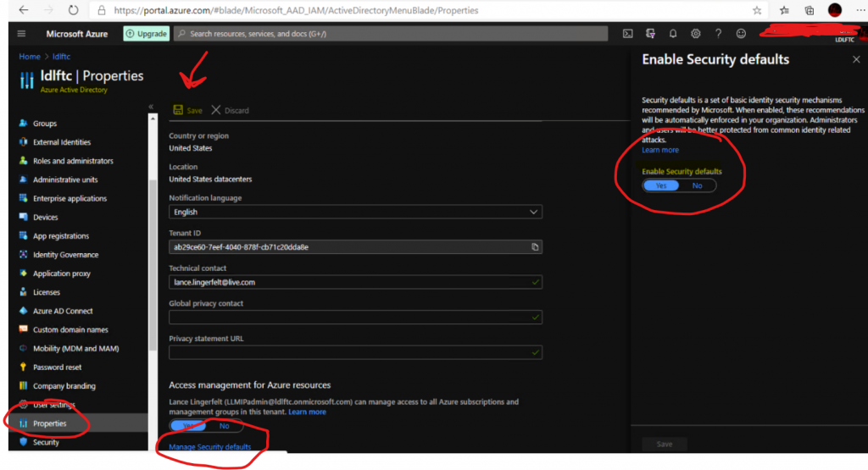
Task: Open Manage Security defaults link
Action: pos(210,447)
